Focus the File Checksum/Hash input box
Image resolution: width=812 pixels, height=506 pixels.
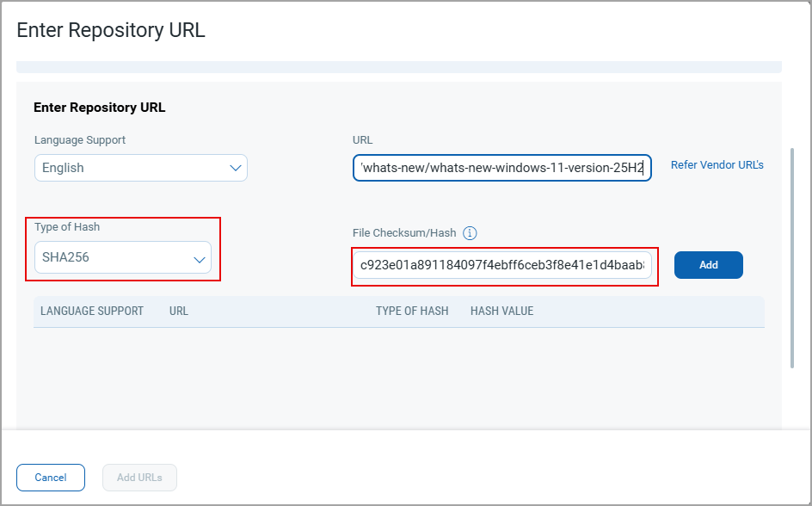pos(501,266)
